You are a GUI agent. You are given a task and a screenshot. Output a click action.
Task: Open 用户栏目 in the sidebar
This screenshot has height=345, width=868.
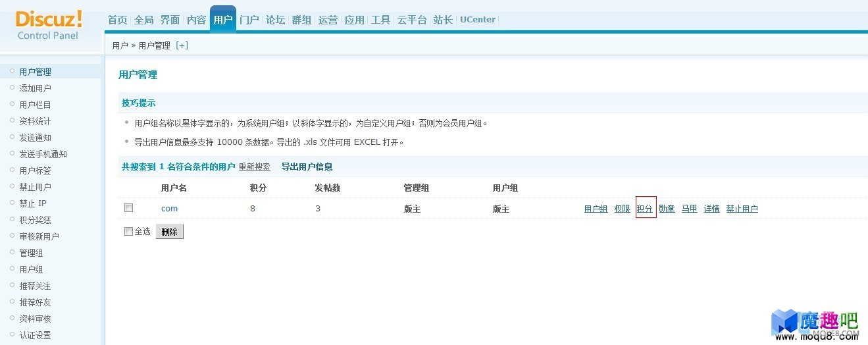[x=35, y=105]
